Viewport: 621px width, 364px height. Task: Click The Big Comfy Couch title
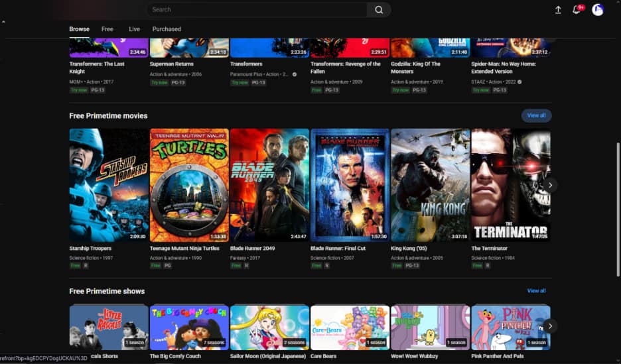[x=175, y=356]
